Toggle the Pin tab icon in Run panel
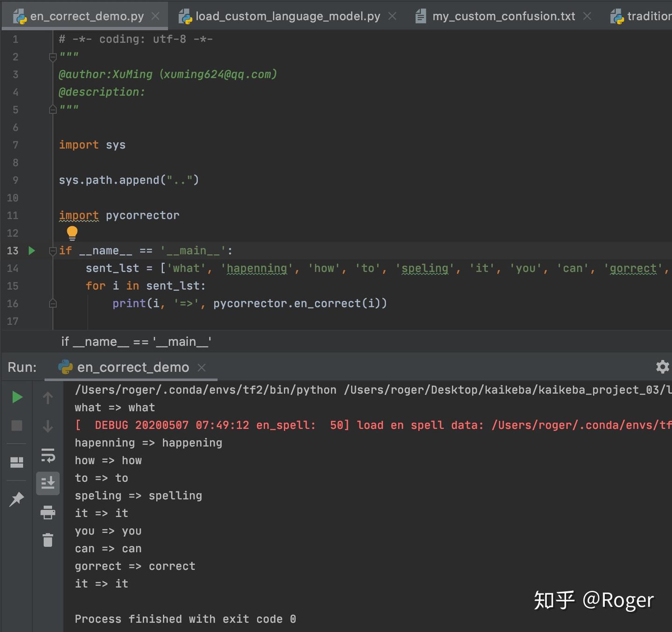Image resolution: width=672 pixels, height=632 pixels. coord(17,499)
